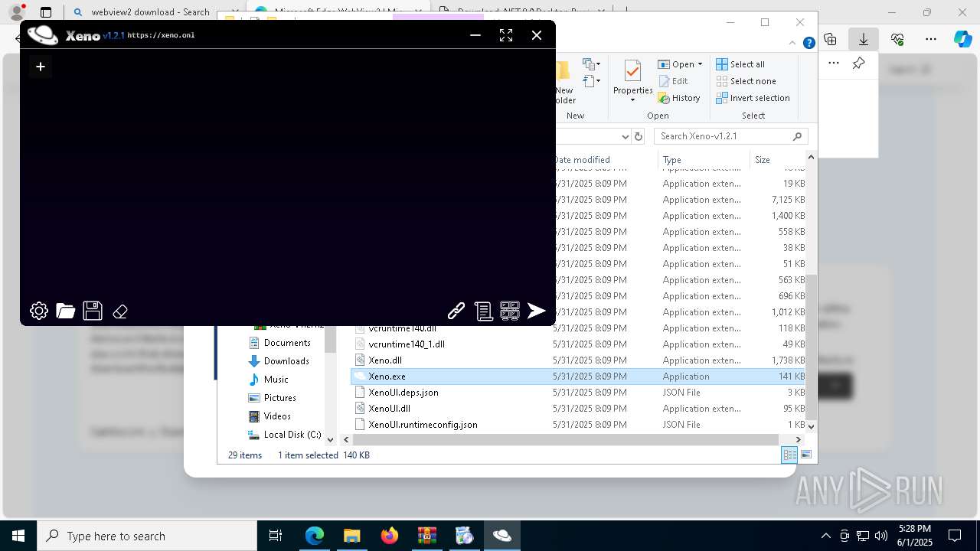Open Edge tab actions menu icon

click(x=46, y=12)
